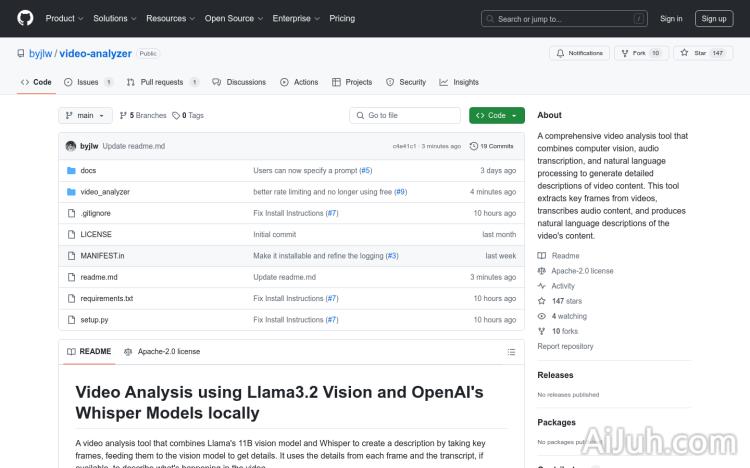Click the GitHub logo icon
This screenshot has width=750, height=468.
25,18
